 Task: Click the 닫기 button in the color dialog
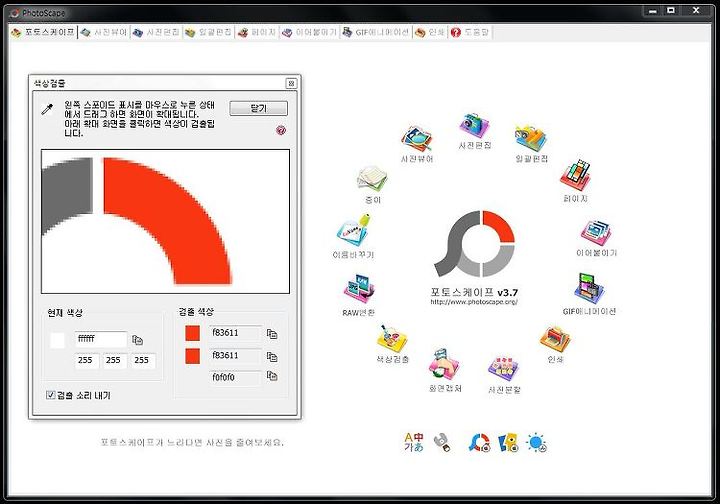click(259, 108)
